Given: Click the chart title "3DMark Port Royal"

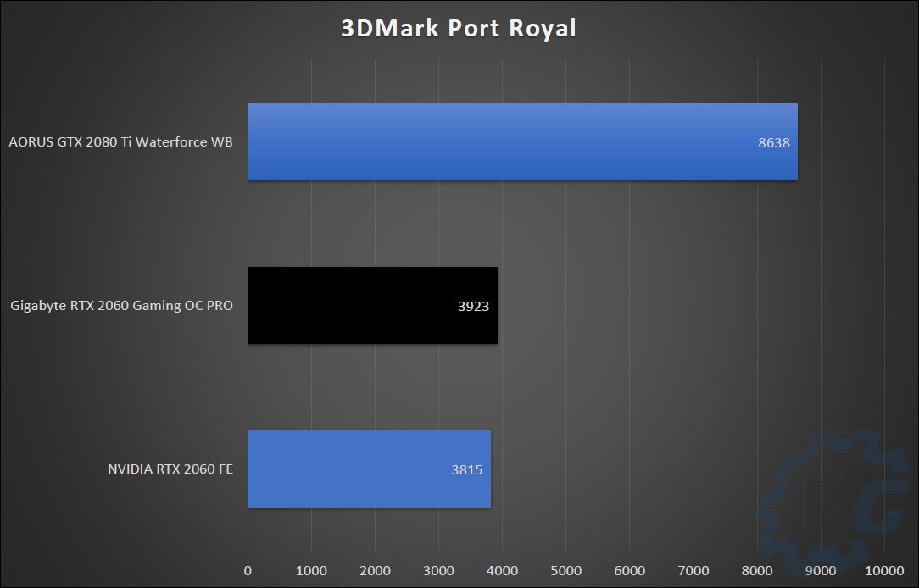Looking at the screenshot, I should click(459, 27).
